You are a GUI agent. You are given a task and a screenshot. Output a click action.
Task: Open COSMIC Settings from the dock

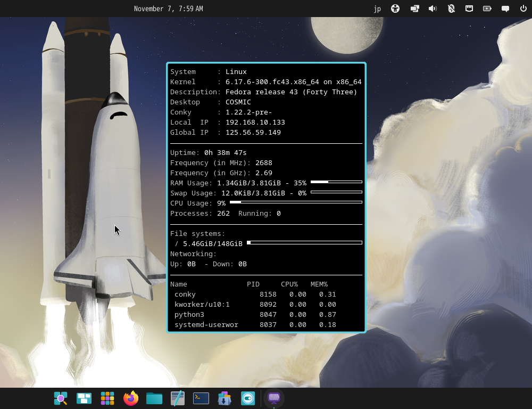tap(248, 398)
